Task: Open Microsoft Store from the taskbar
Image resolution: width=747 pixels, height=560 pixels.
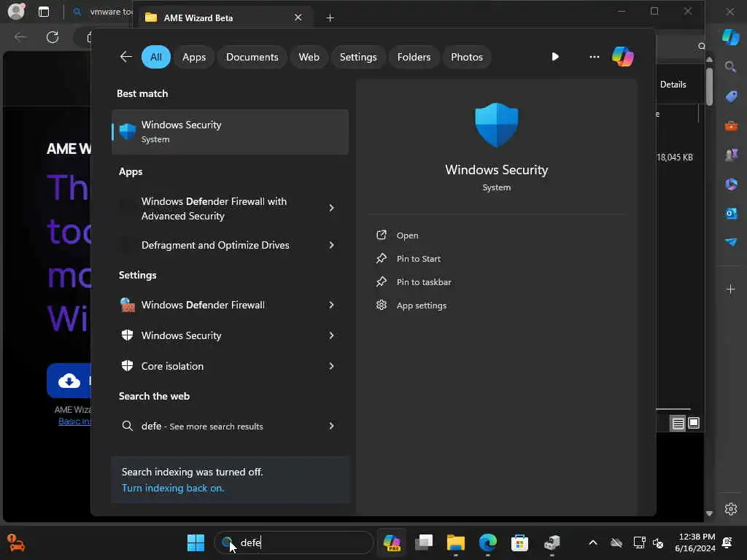Action: [x=519, y=542]
